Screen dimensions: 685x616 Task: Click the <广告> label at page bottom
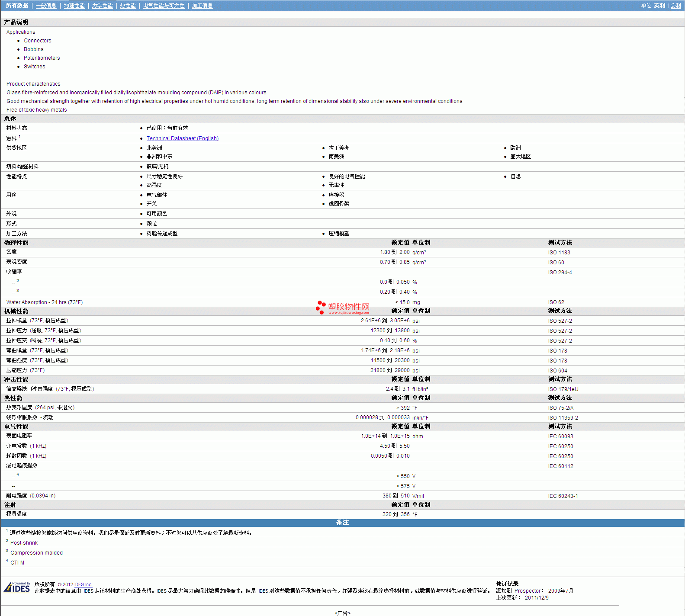tap(342, 613)
